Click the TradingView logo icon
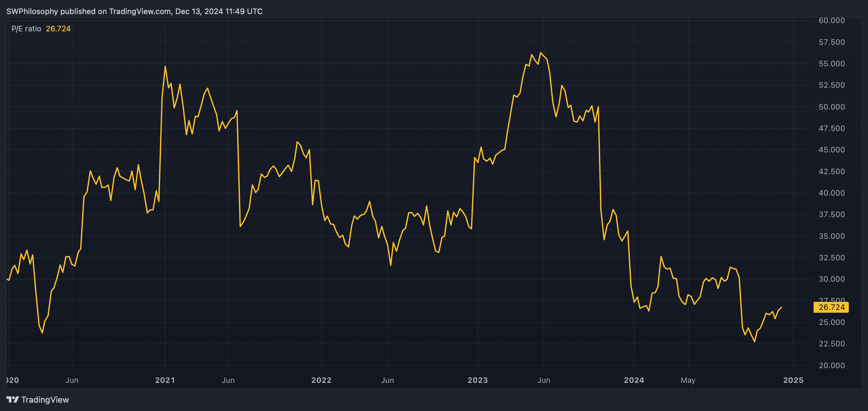The image size is (868, 411). coord(12,399)
